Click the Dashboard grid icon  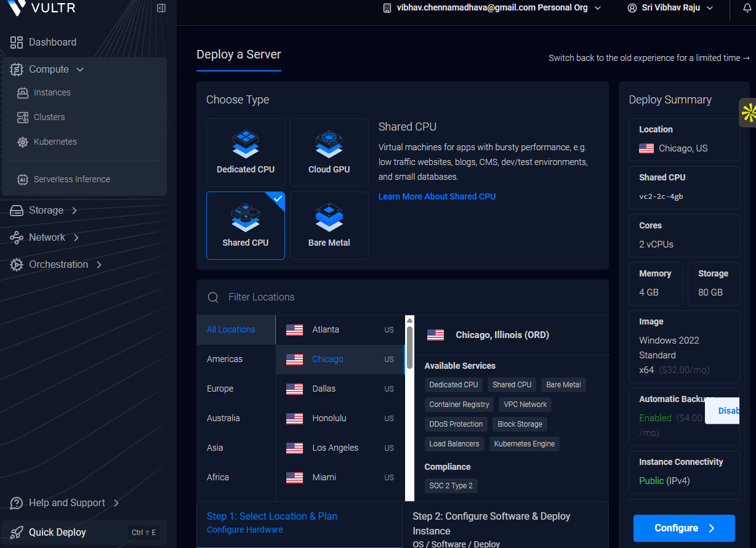(x=17, y=42)
